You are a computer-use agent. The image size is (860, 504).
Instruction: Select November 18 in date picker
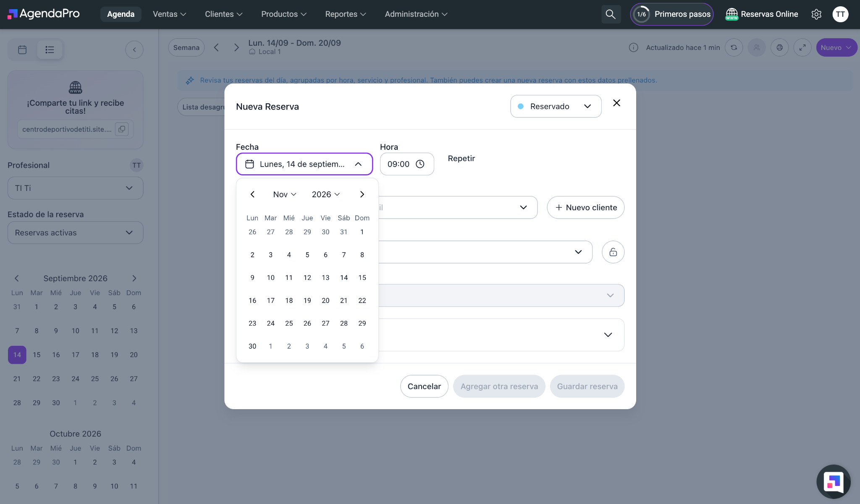[289, 300]
